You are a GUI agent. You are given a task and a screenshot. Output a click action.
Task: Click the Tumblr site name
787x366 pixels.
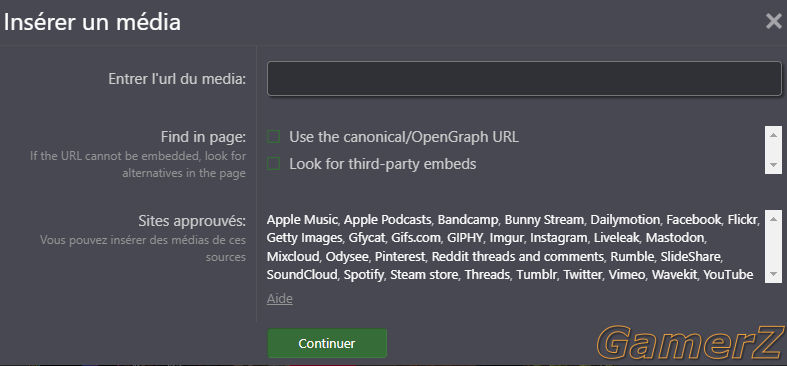537,275
